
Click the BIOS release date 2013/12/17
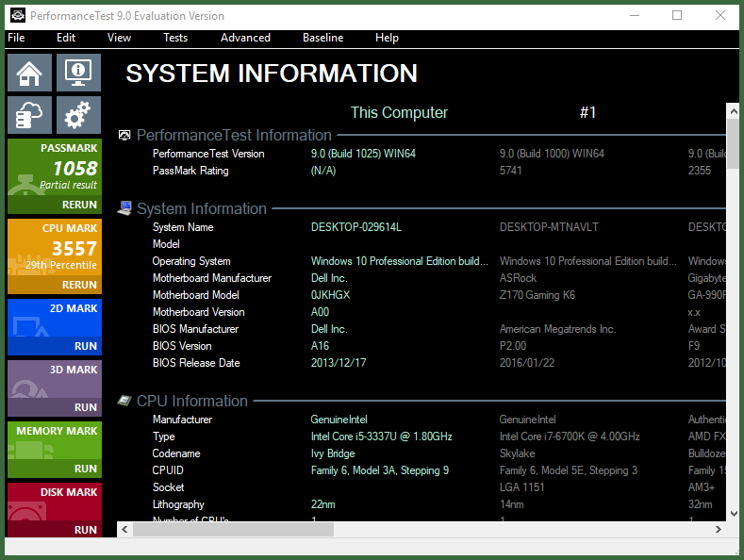339,363
